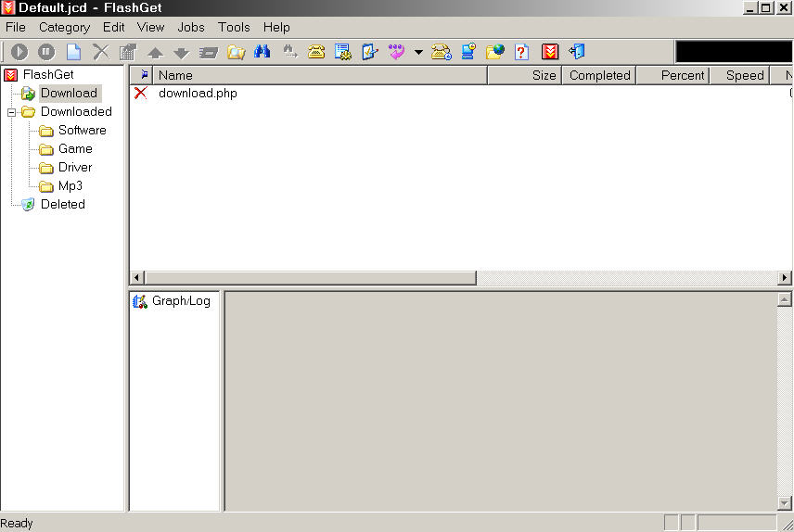The width and height of the screenshot is (794, 532).
Task: Open the Category menu
Action: click(64, 27)
